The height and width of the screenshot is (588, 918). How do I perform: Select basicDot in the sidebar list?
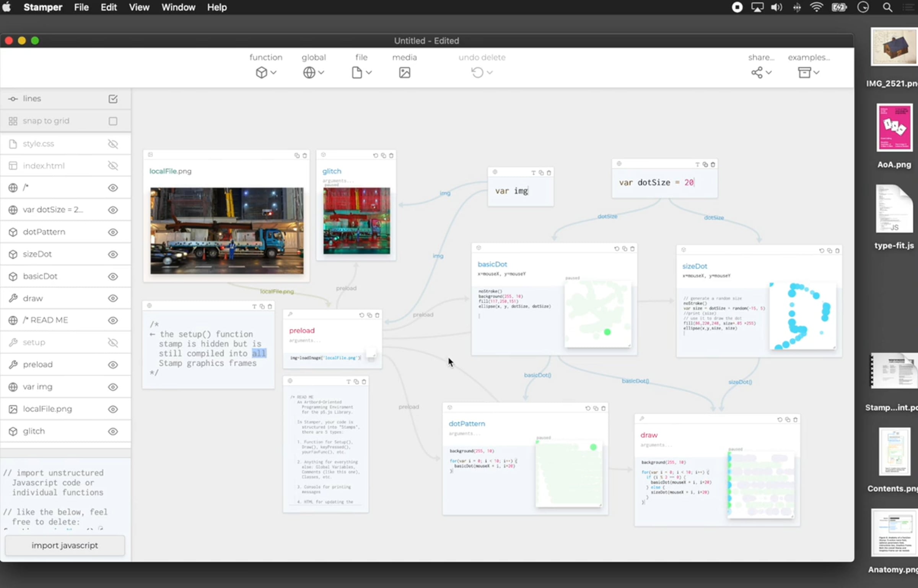point(65,276)
